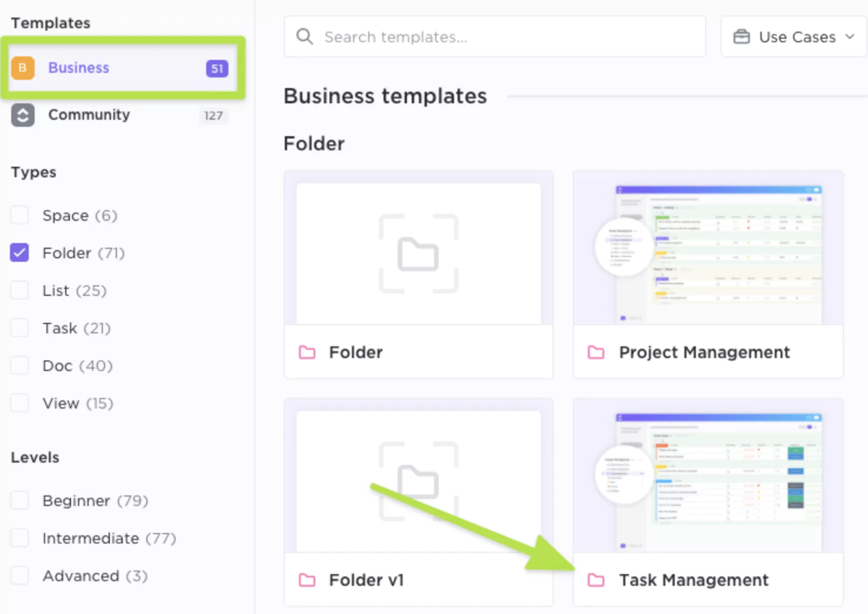Switch to Community templates
The image size is (868, 614).
tap(89, 115)
